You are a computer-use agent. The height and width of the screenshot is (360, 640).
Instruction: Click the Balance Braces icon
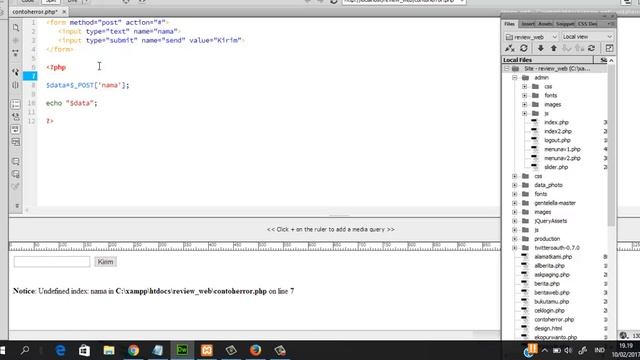tap(16, 85)
